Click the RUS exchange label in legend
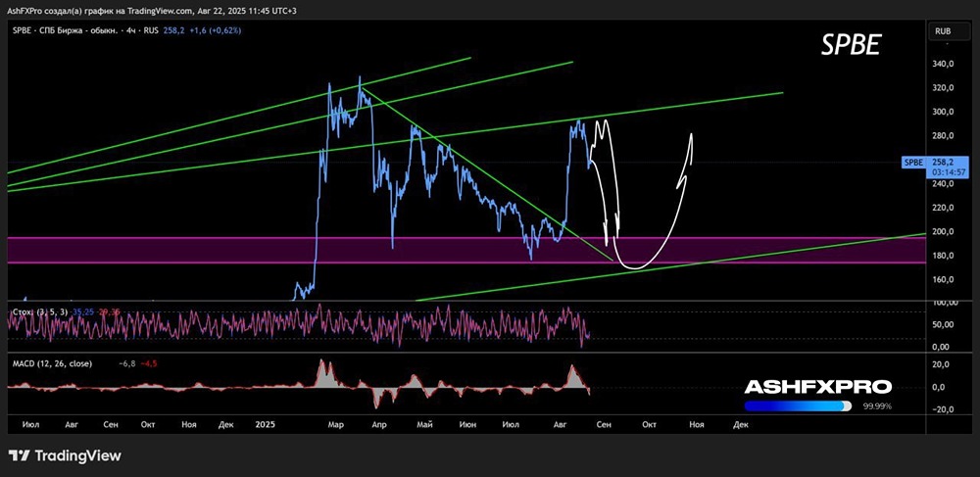Viewport: 980px width, 477px height. [x=149, y=30]
